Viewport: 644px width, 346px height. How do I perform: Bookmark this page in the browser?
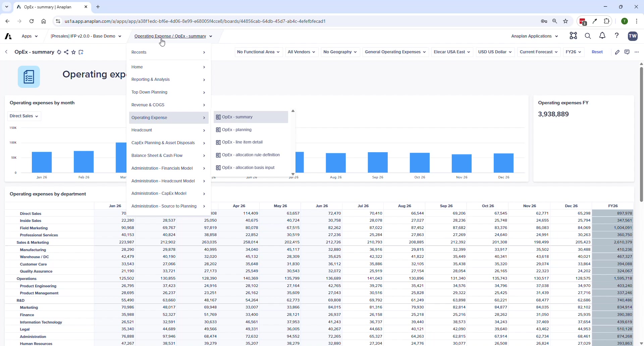click(566, 21)
